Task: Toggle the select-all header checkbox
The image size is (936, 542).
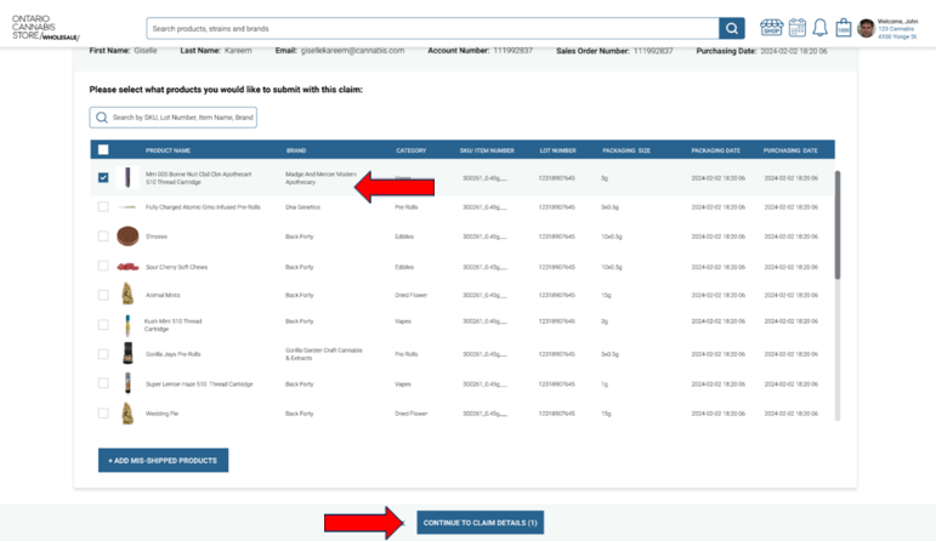Action: 103,150
